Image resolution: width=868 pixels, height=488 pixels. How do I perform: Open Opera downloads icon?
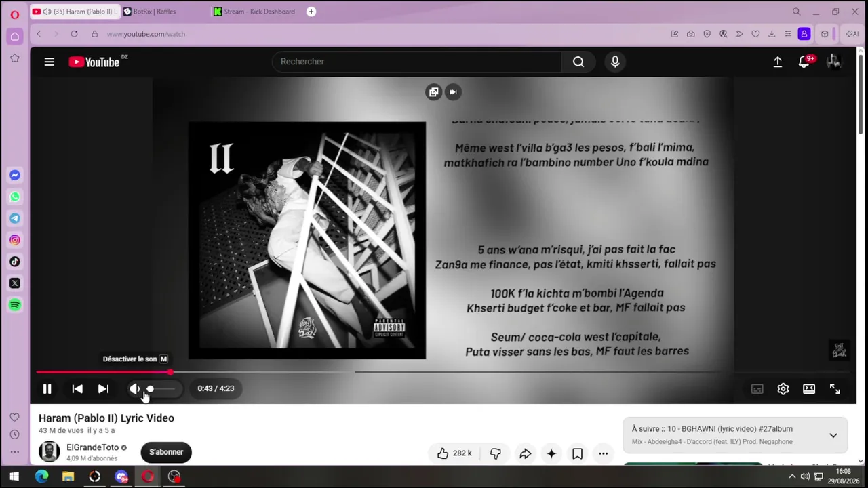[772, 34]
